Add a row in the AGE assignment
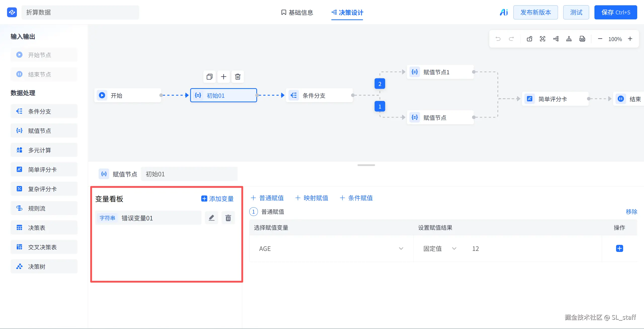 click(x=620, y=248)
